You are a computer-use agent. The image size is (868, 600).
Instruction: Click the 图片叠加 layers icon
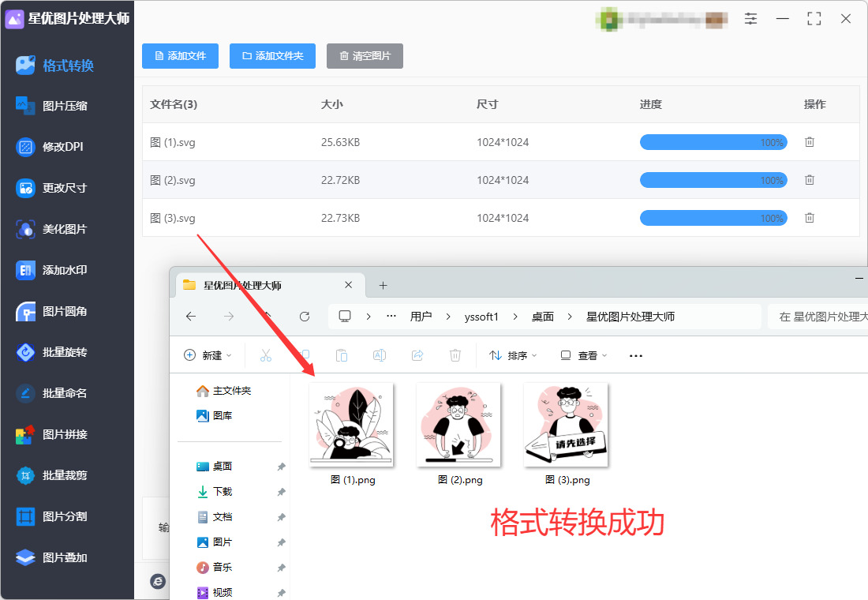click(x=25, y=557)
